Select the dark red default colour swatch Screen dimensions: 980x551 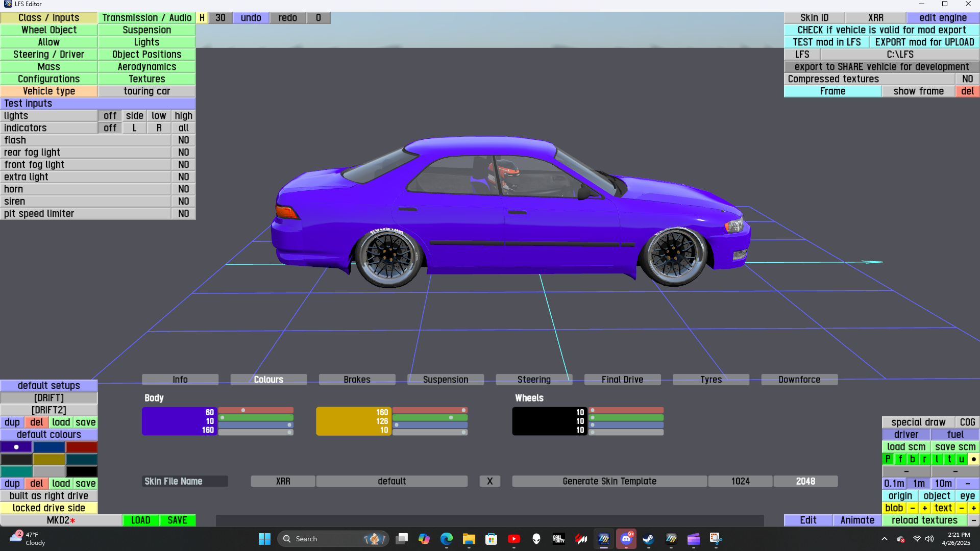(82, 447)
